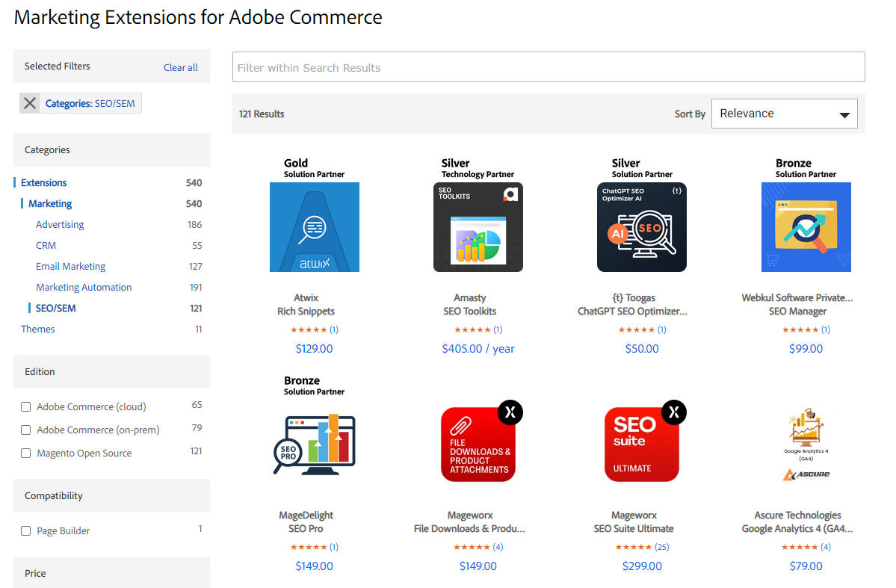
Task: Open the Sort By Relevance dropdown
Action: 784,114
